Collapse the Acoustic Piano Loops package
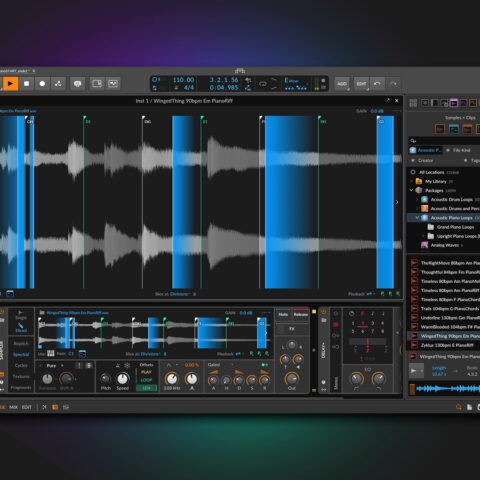The height and width of the screenshot is (480, 480). [x=417, y=218]
